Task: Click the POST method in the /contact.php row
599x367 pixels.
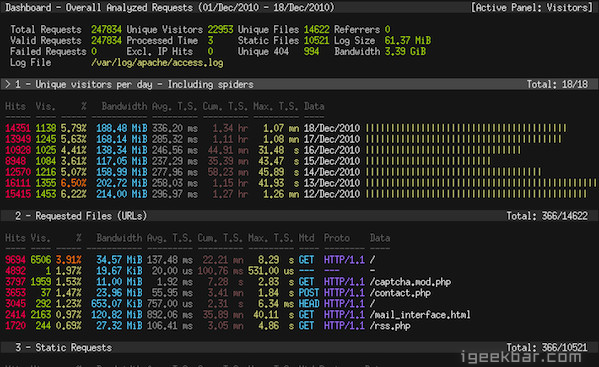Action: point(309,293)
